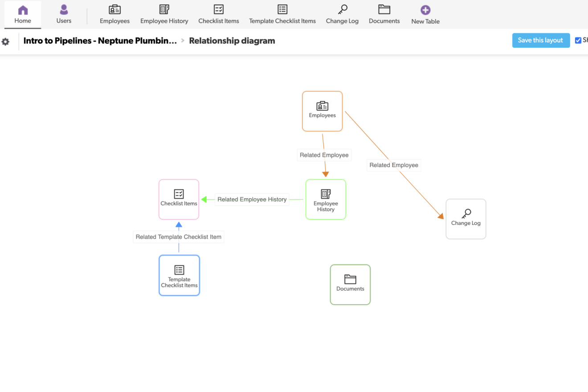Screen dimensions: 588x392
Task: Click the app name breadcrumb link
Action: pos(100,41)
